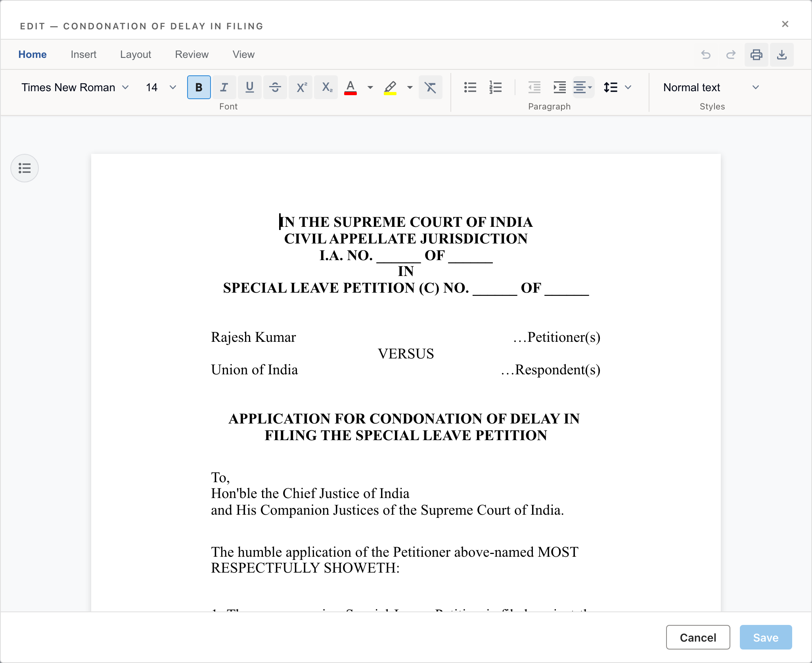Download the document

781,55
